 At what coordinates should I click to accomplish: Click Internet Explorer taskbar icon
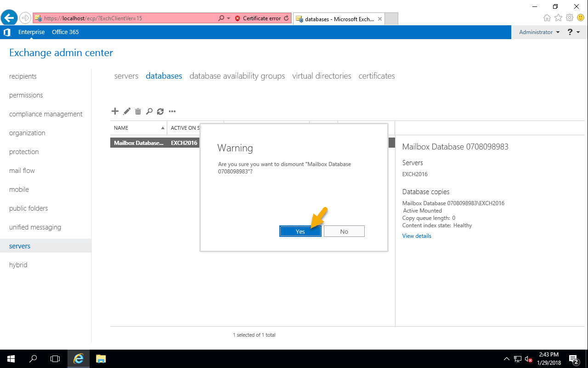tap(79, 359)
